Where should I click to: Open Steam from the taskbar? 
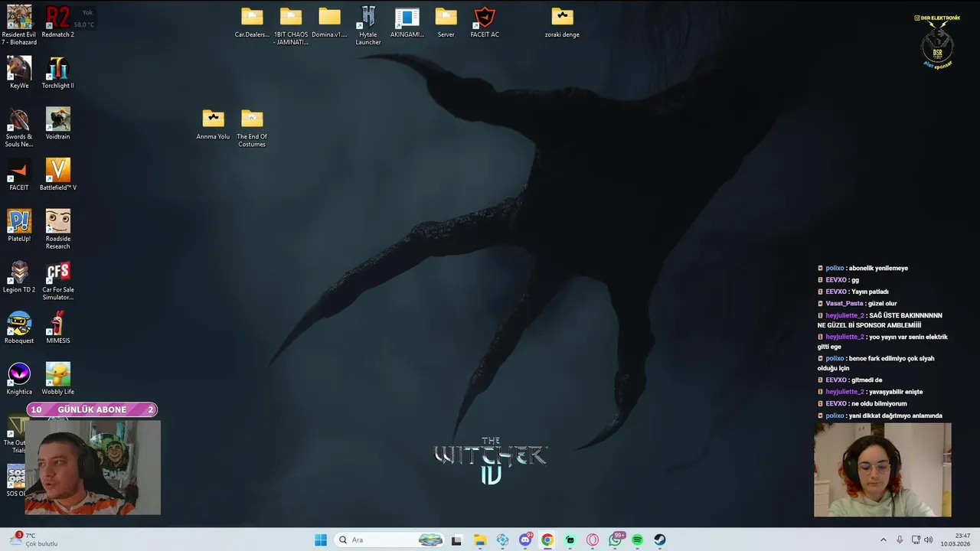pos(660,540)
